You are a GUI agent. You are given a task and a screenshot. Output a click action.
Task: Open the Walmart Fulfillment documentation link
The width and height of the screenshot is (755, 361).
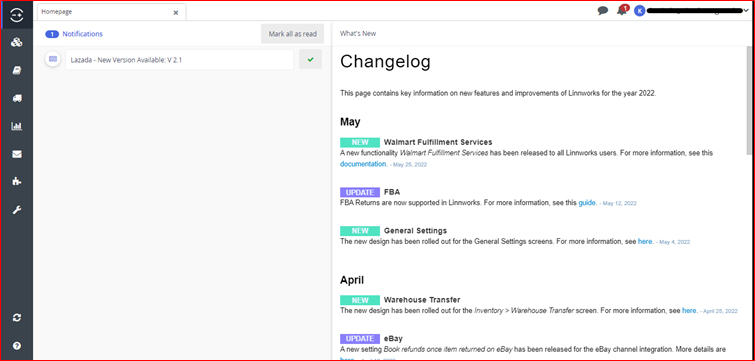(363, 164)
